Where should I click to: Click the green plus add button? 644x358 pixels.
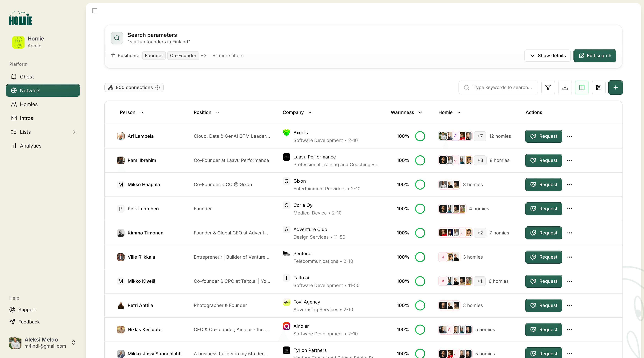pyautogui.click(x=615, y=87)
